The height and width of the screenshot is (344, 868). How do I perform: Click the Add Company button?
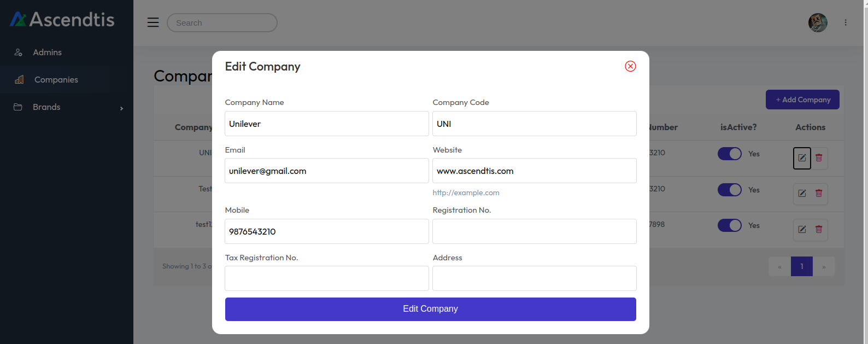pos(802,100)
